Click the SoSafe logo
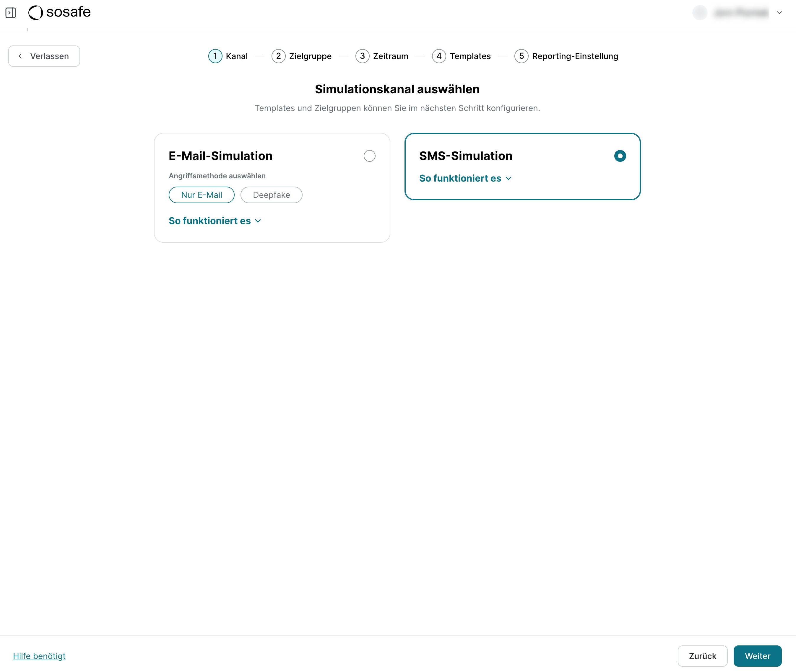This screenshot has height=672, width=796. tap(59, 12)
